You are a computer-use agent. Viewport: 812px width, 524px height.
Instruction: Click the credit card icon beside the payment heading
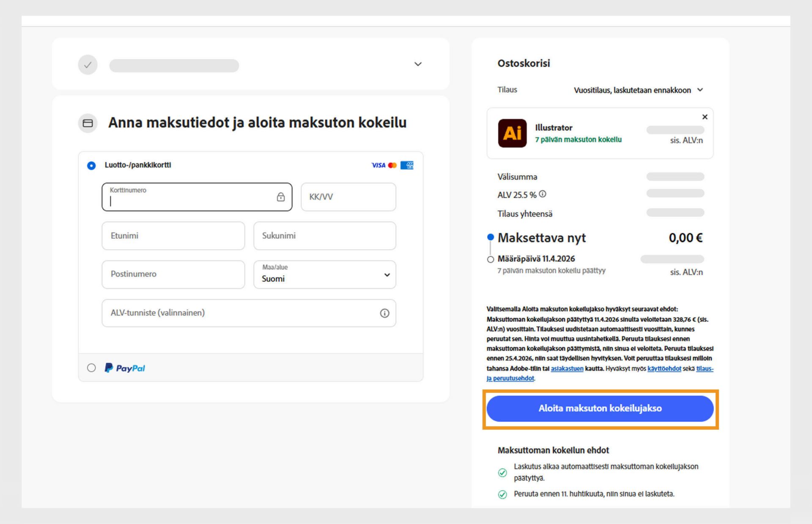[x=88, y=123]
